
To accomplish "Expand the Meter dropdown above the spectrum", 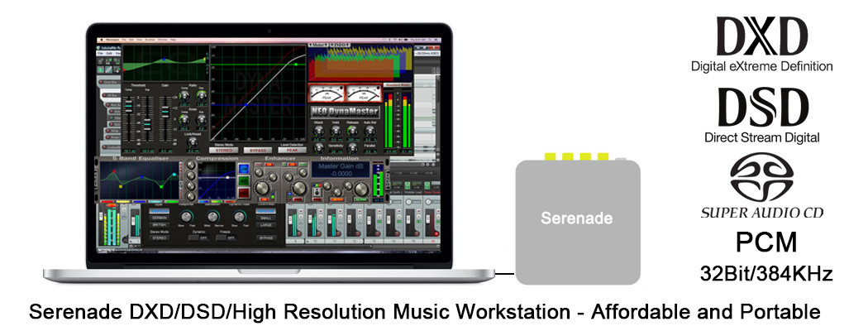I will coord(317,45).
